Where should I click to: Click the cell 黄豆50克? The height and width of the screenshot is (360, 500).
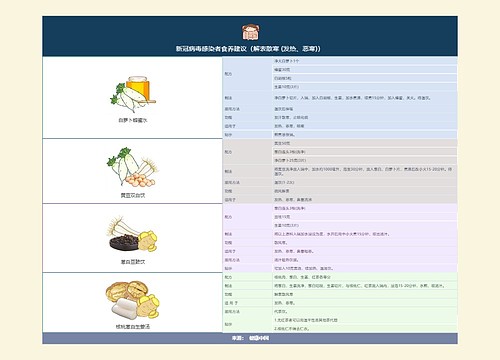click(365, 143)
